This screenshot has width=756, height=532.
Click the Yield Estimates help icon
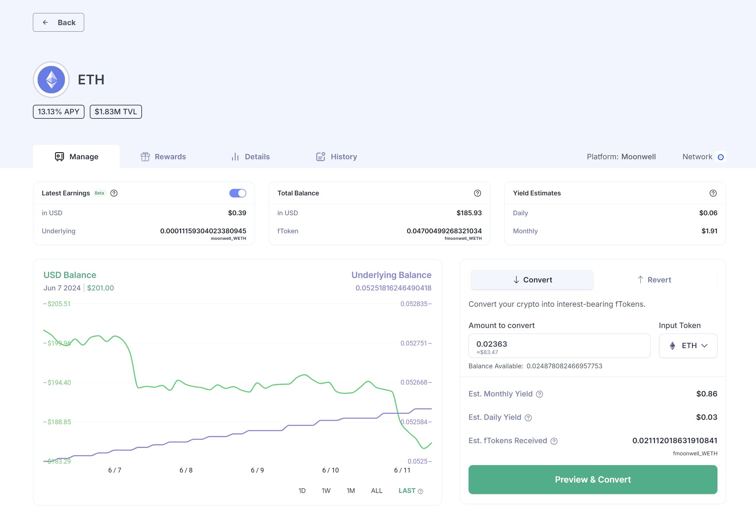point(713,193)
